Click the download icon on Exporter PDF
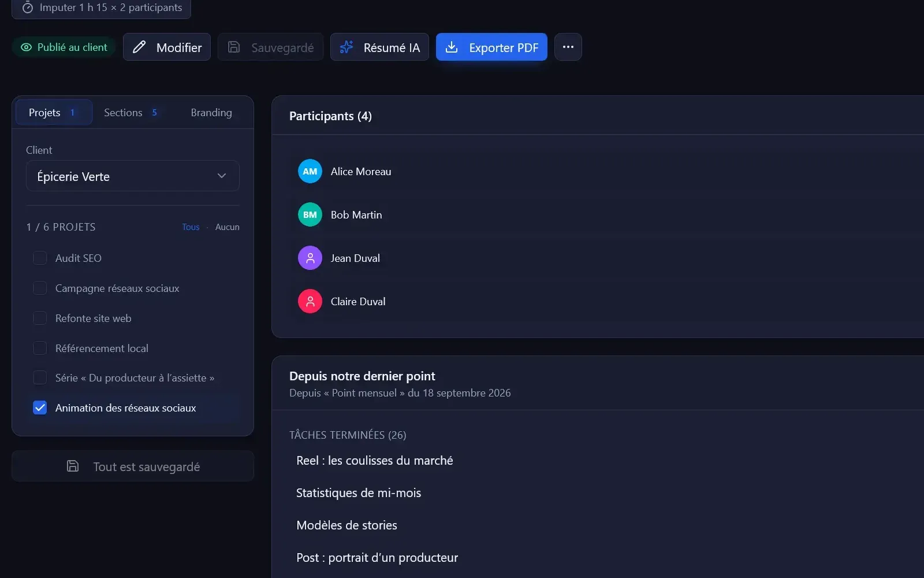 [x=452, y=47]
